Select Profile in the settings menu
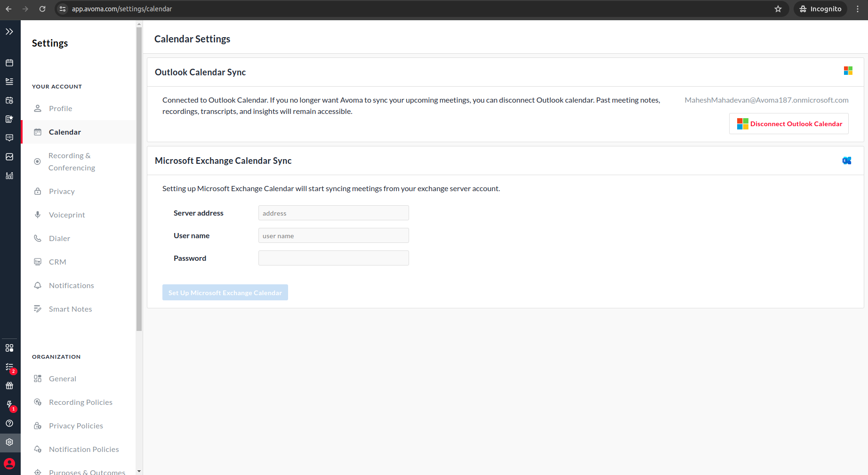868x475 pixels. [x=60, y=108]
